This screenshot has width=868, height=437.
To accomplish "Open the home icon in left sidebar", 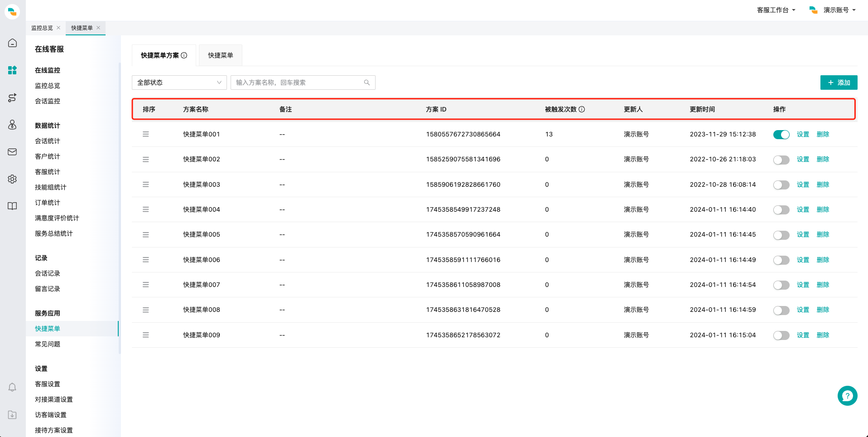I will point(12,43).
